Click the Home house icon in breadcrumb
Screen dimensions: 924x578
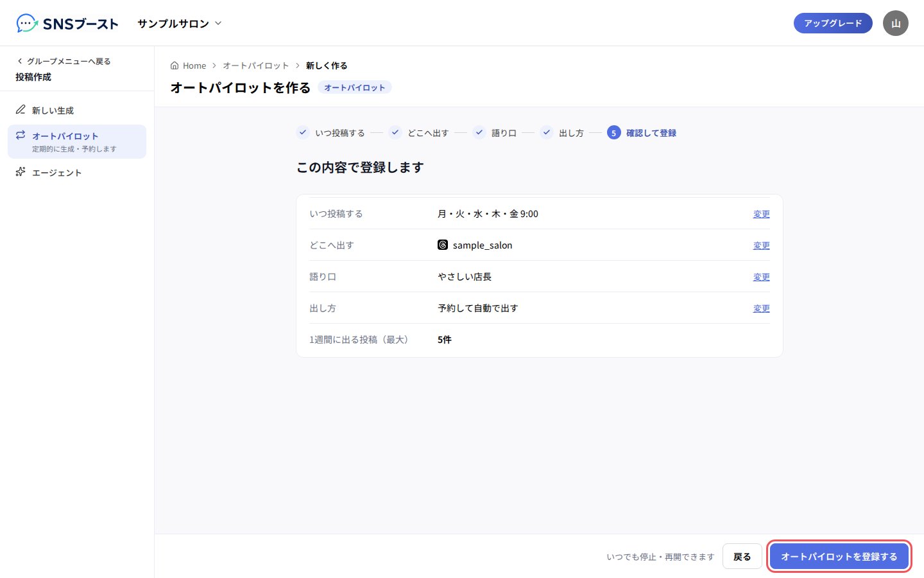pos(175,66)
